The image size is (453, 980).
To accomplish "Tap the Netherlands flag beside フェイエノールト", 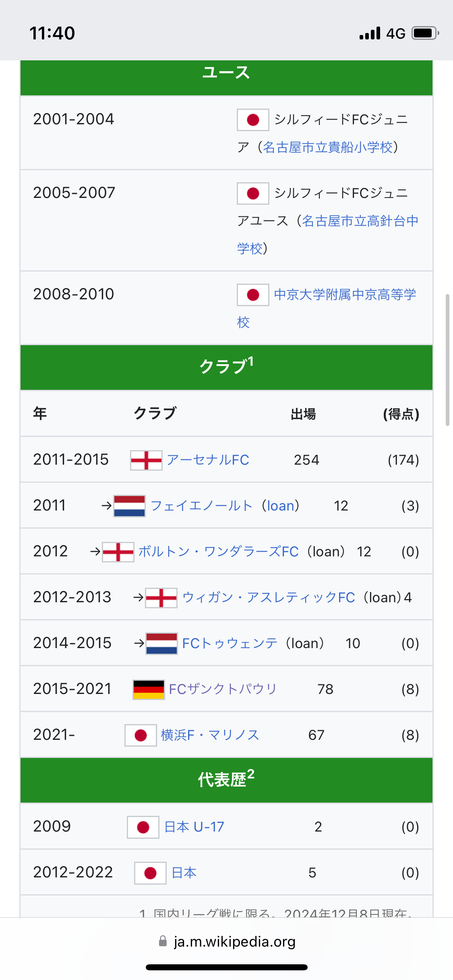I will pos(129,506).
